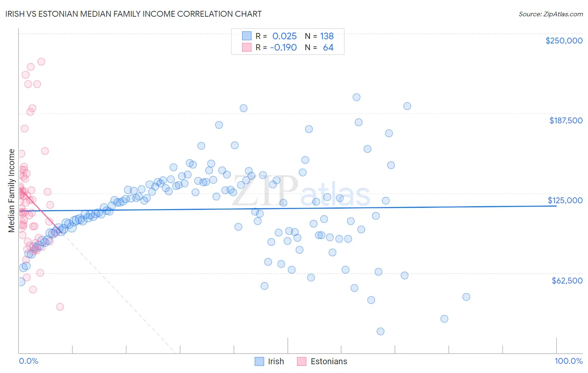Click the 100.0% x-axis label
588x373 pixels.
(x=569, y=361)
